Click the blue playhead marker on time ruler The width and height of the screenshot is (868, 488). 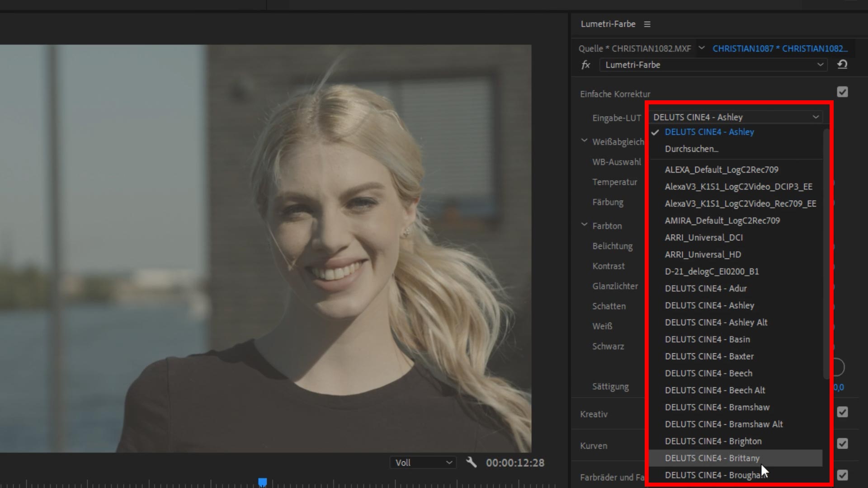[262, 483]
